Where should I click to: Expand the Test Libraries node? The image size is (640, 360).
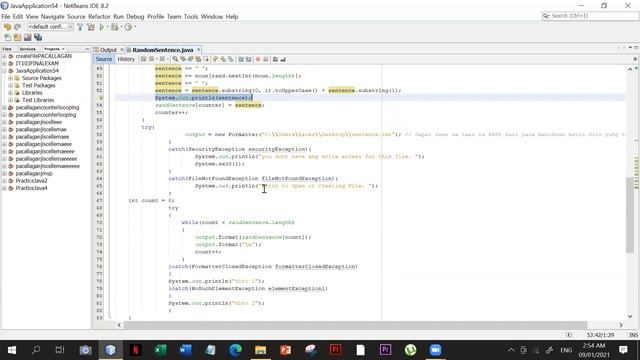pyautogui.click(x=11, y=100)
